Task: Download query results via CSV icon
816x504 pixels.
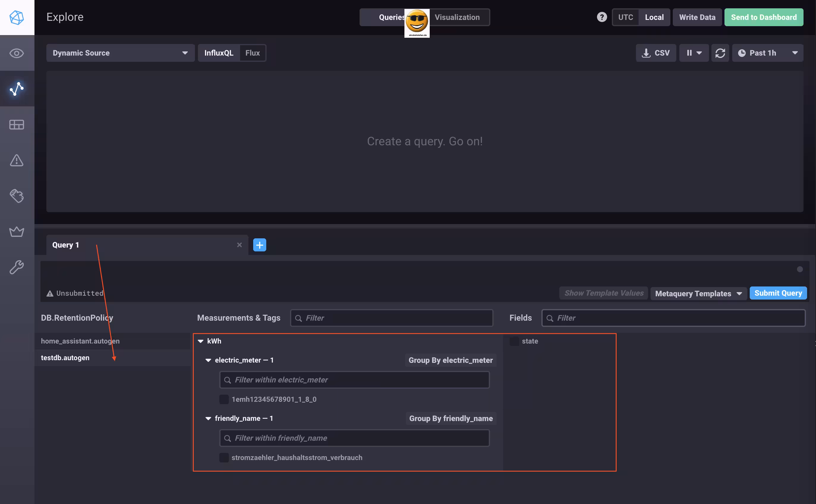Action: [x=656, y=53]
